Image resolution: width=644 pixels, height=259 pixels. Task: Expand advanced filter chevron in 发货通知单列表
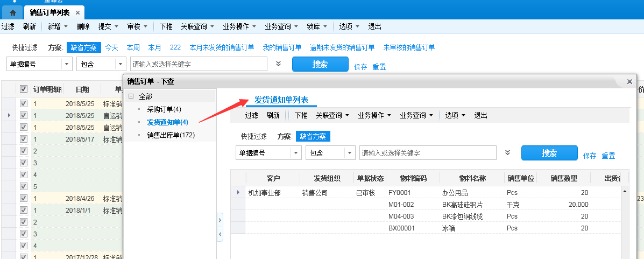click(507, 152)
